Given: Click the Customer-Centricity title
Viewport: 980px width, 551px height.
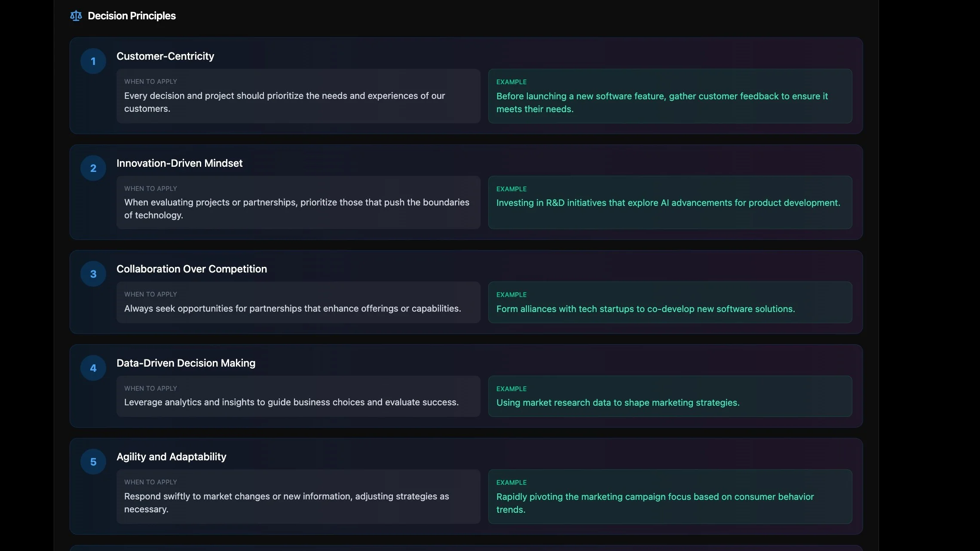Looking at the screenshot, I should [x=165, y=56].
